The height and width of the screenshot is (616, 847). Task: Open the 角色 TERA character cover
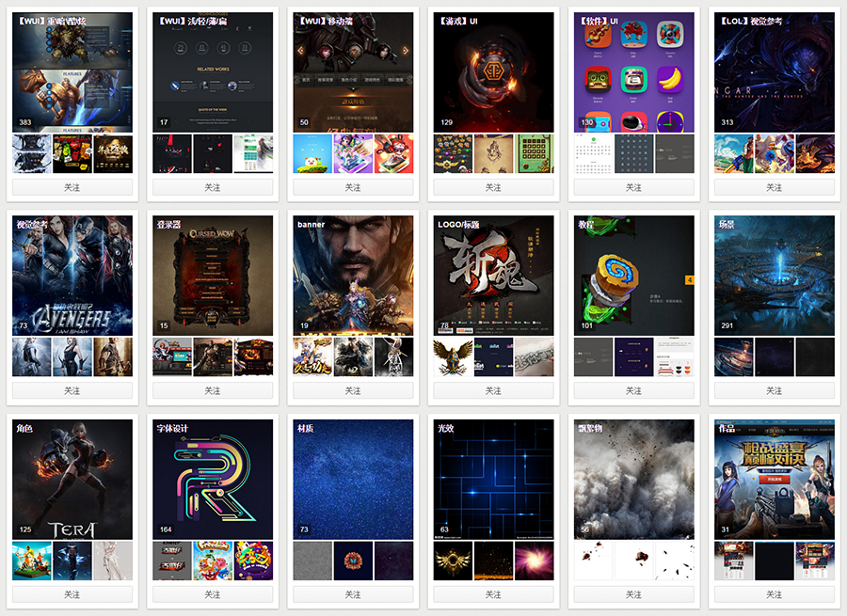coord(72,480)
